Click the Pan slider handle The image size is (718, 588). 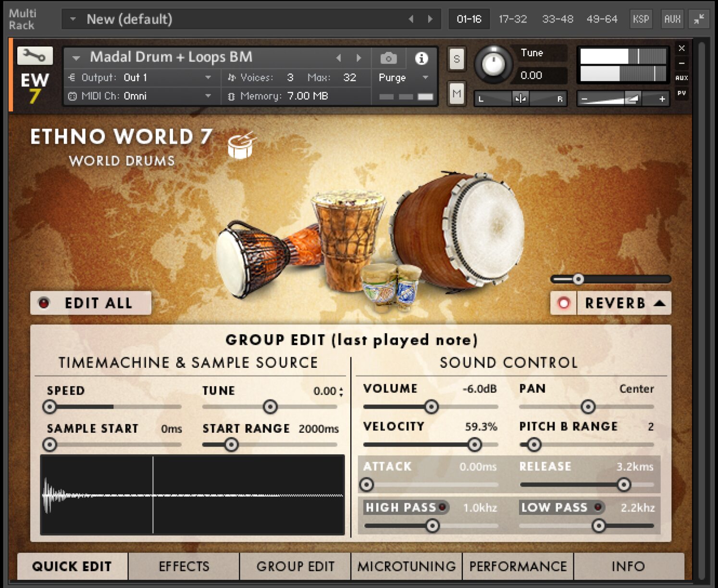(588, 407)
